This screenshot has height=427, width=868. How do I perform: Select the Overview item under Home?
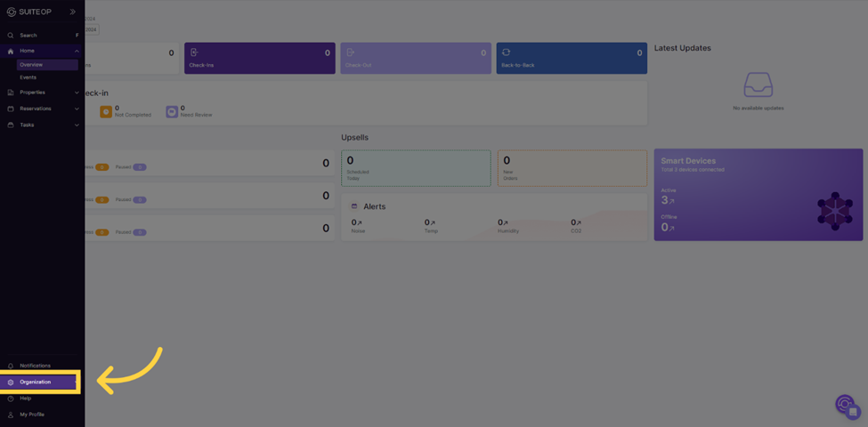pos(31,65)
